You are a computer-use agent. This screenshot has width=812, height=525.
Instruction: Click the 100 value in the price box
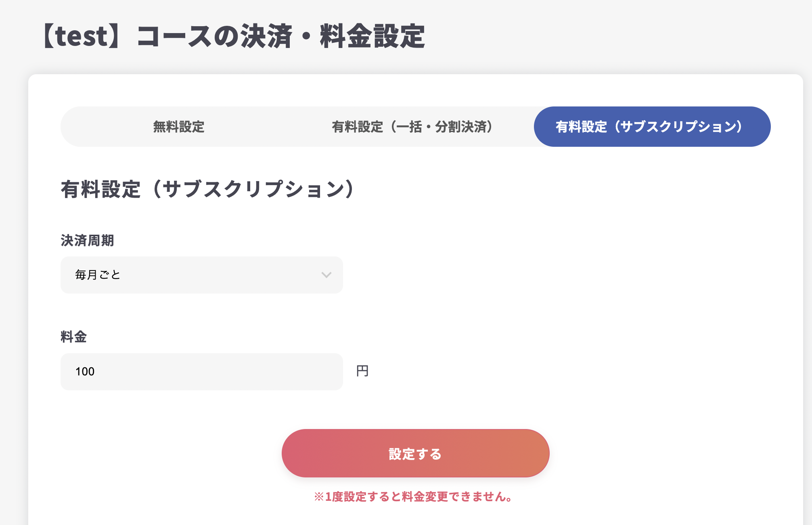[x=85, y=371]
